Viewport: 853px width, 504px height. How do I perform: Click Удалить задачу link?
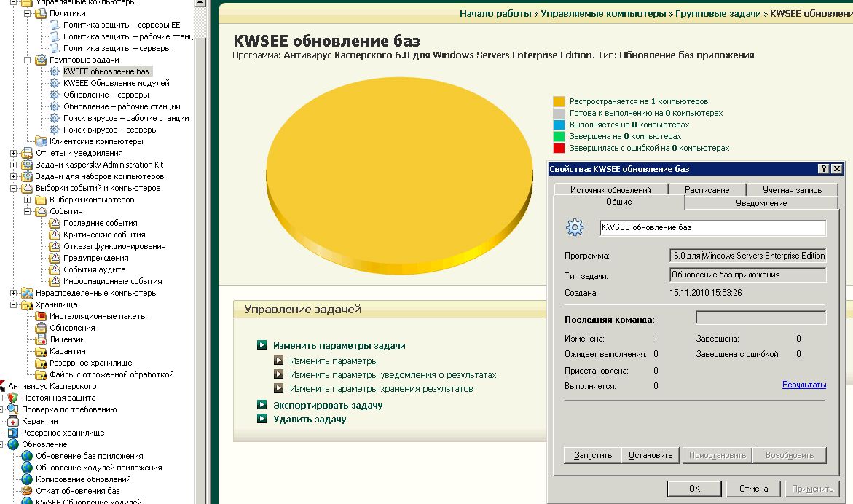310,420
